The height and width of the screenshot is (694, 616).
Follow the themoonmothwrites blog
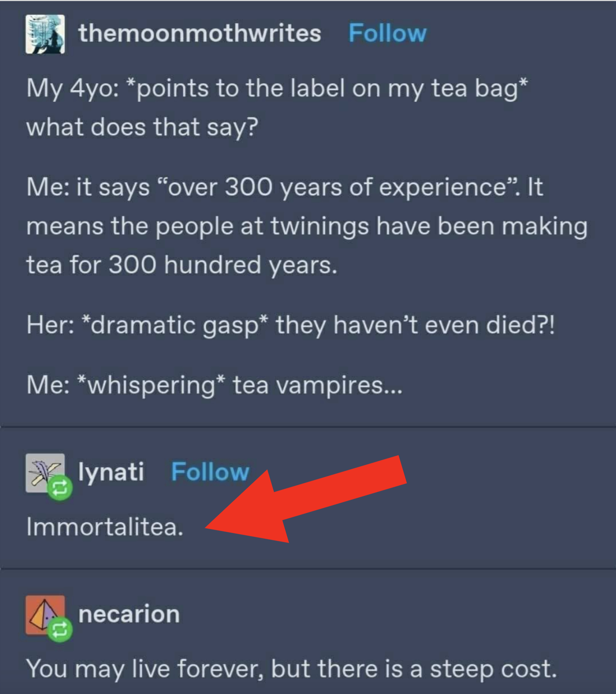coord(387,33)
